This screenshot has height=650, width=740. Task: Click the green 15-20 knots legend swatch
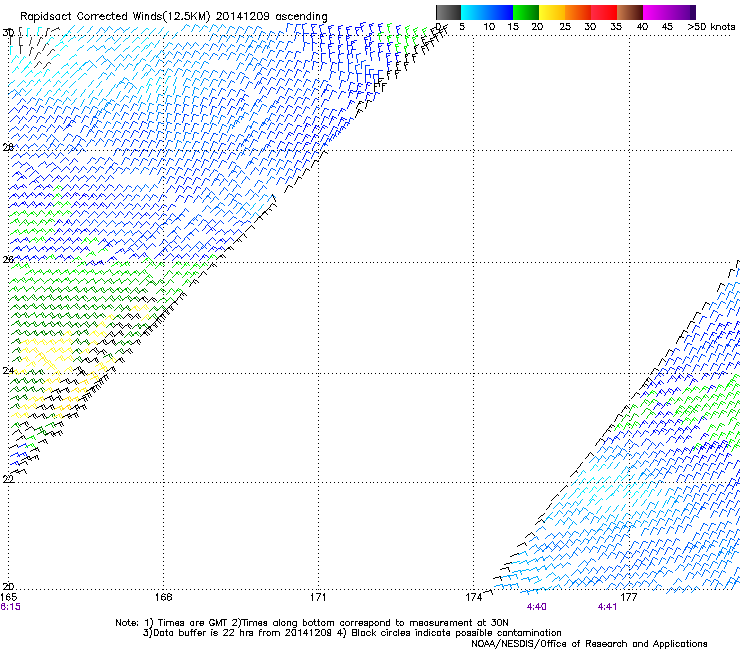(526, 12)
